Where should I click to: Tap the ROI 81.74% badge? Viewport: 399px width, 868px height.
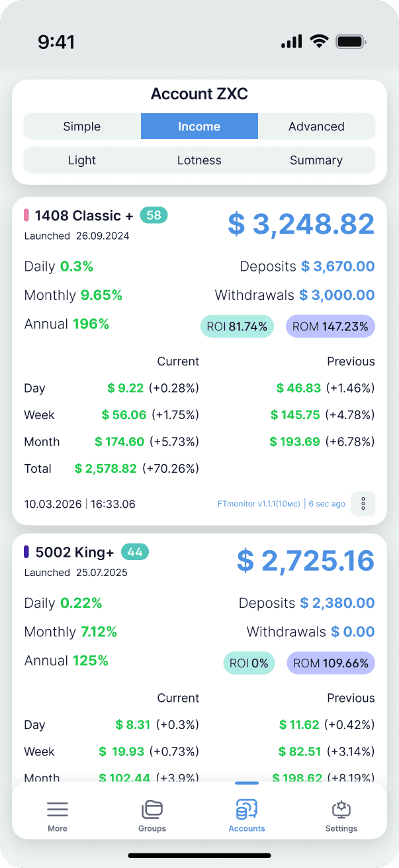coord(237,326)
